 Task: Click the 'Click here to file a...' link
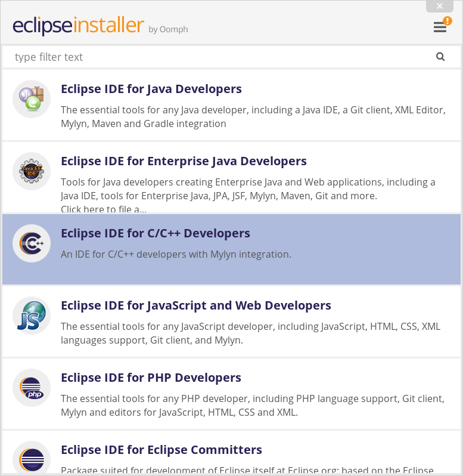pos(104,209)
